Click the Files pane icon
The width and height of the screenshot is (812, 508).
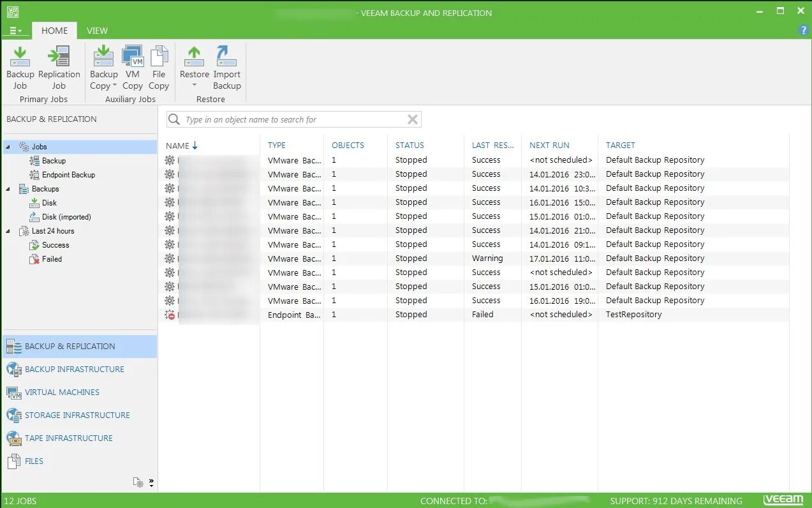14,461
